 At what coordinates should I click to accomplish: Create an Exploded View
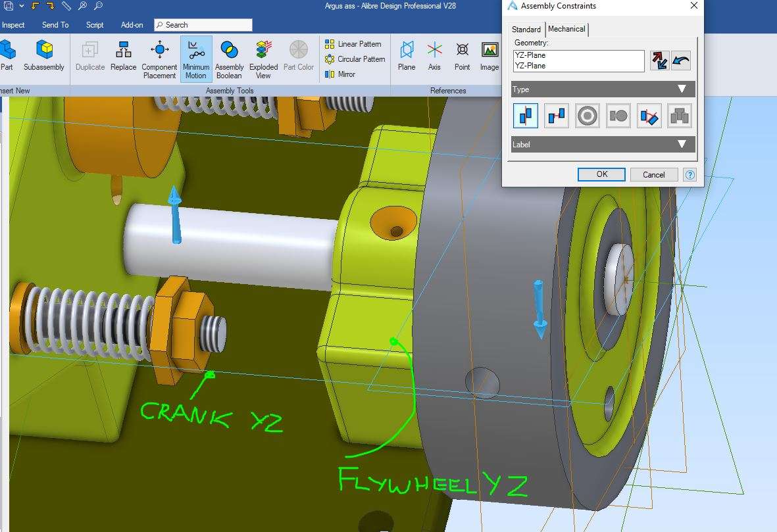coord(263,59)
